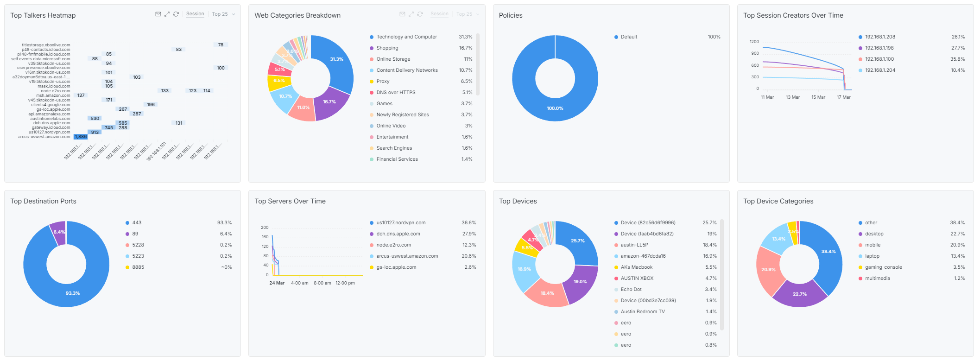Select the Online Storage legend entry

421,59
